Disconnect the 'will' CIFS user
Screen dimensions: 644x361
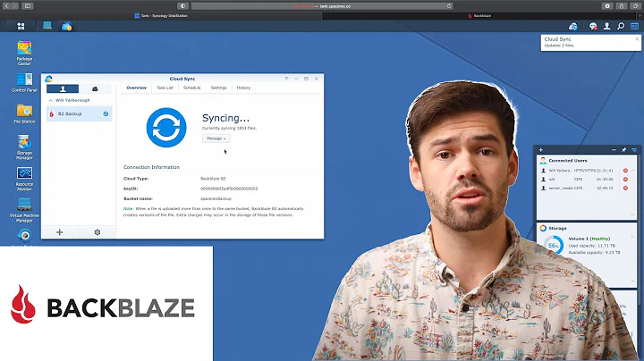tap(625, 180)
